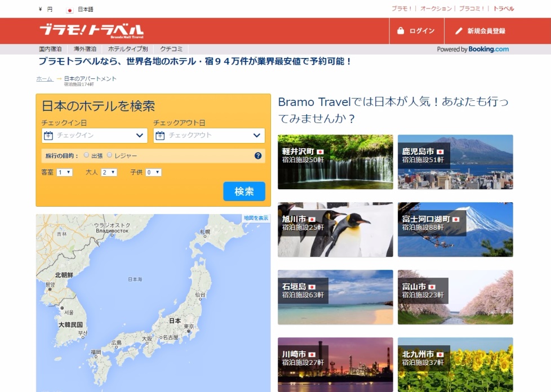Click the flag icon beside 富士河口湖町
551x392 pixels.
pos(456,219)
